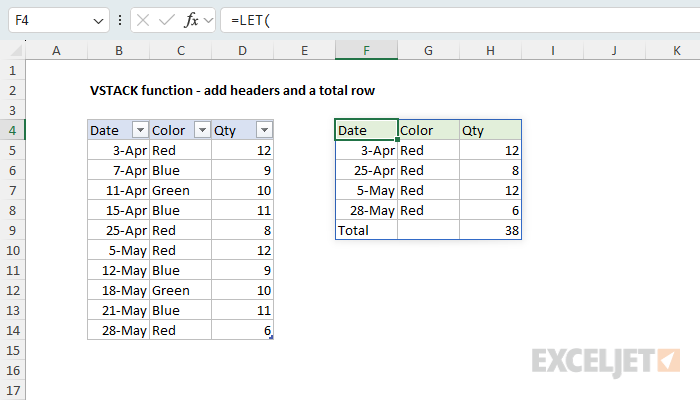Screen dimensions: 700x400
Task: Click the title cell 'VSTACK function - add headers and a total row'
Action: coord(232,91)
